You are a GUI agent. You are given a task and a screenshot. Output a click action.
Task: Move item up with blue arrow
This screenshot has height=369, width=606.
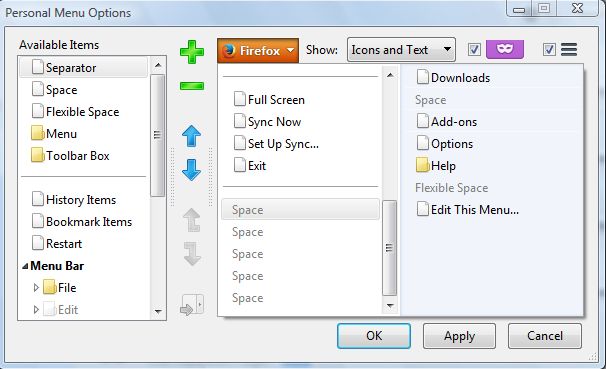point(191,136)
